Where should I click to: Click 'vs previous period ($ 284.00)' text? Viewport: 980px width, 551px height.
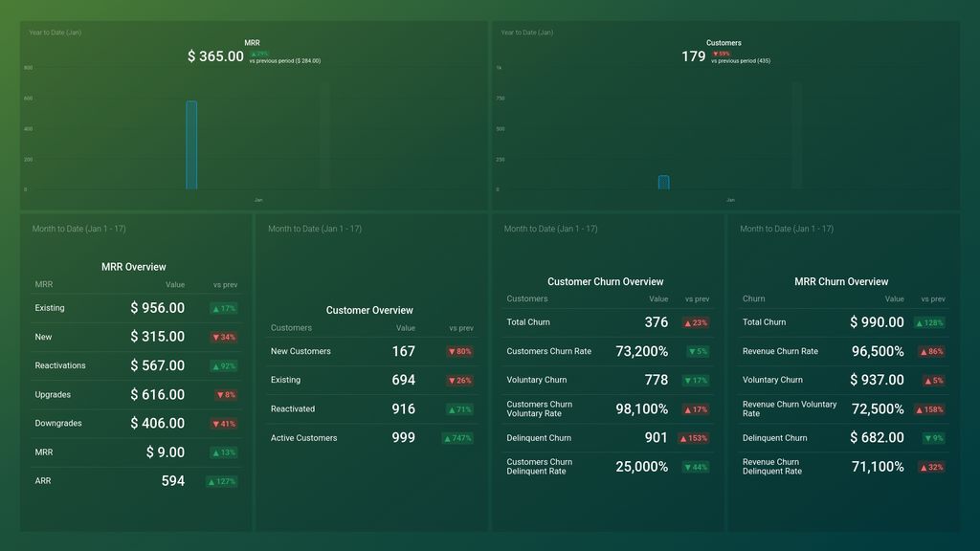click(x=285, y=61)
